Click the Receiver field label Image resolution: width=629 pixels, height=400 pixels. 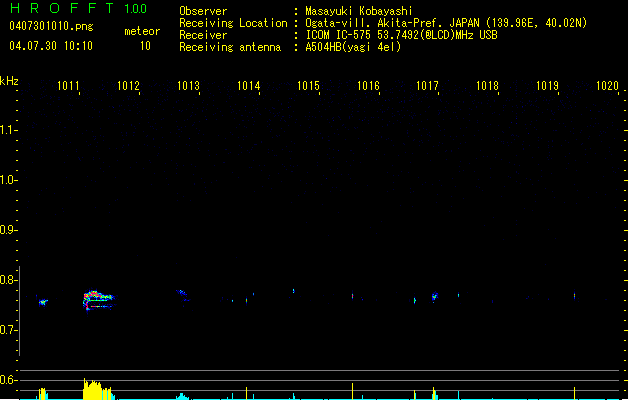pos(203,35)
